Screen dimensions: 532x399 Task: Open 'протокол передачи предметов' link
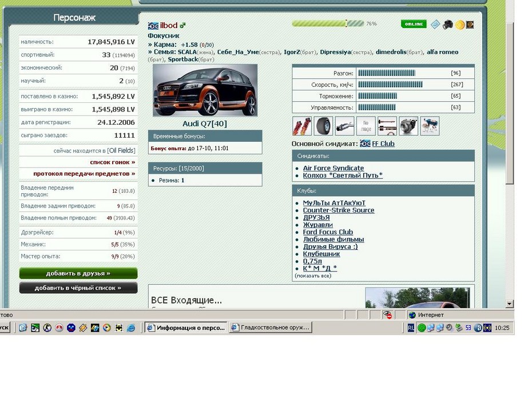84,174
